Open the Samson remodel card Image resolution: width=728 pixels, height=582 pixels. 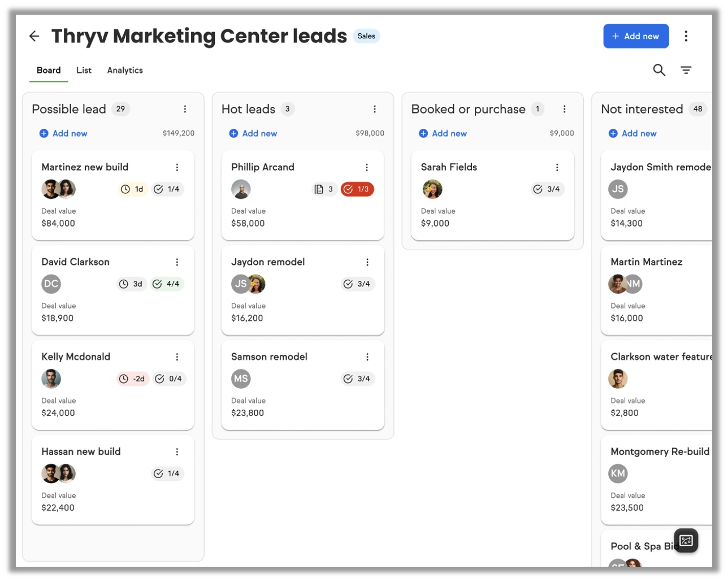pyautogui.click(x=270, y=357)
